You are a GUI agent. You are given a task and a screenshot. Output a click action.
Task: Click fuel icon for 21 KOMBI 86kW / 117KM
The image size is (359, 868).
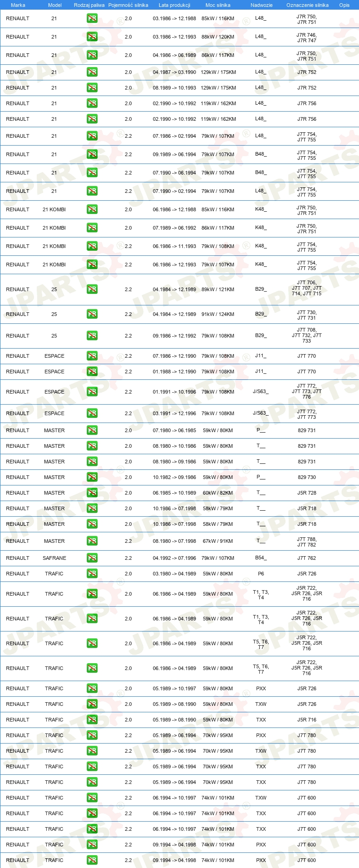point(92,228)
